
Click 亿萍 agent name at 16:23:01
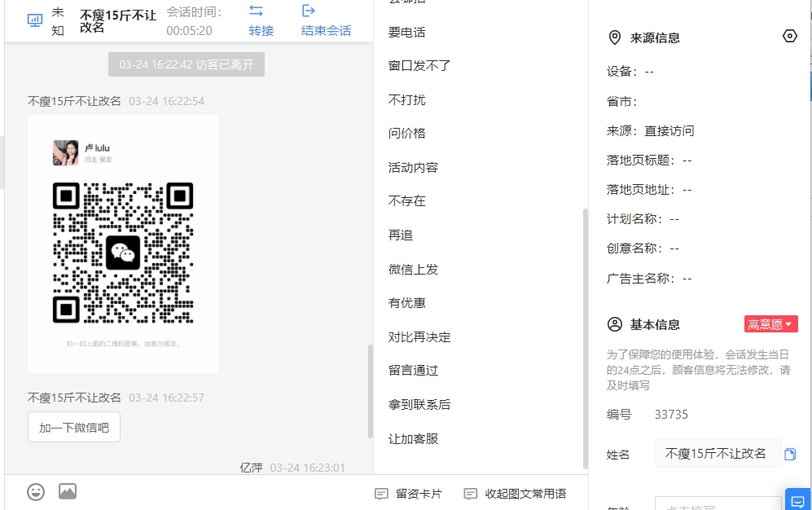pos(251,468)
